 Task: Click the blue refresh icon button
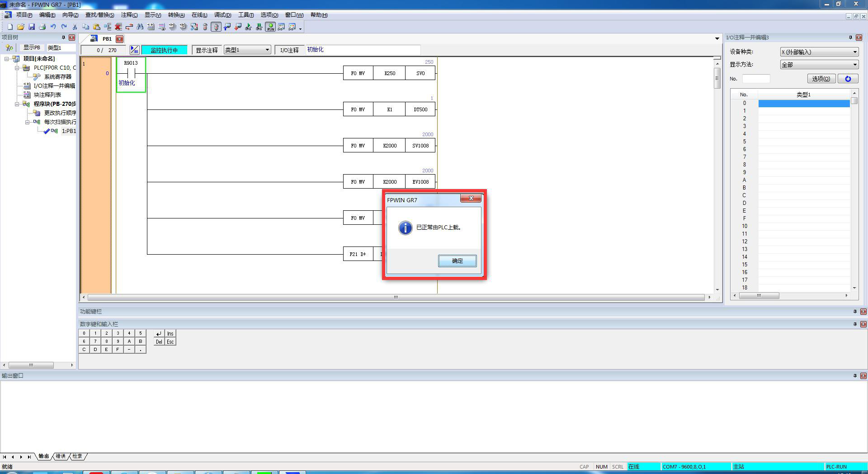click(848, 79)
